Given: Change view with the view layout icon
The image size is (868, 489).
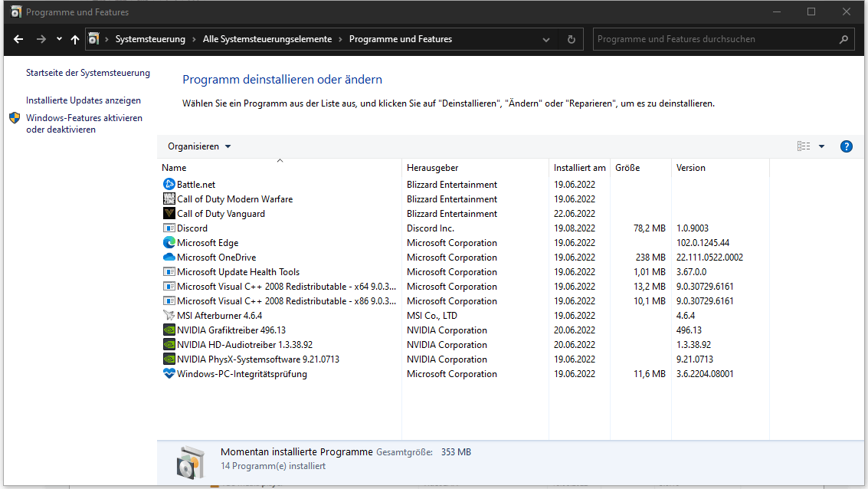Looking at the screenshot, I should click(803, 146).
